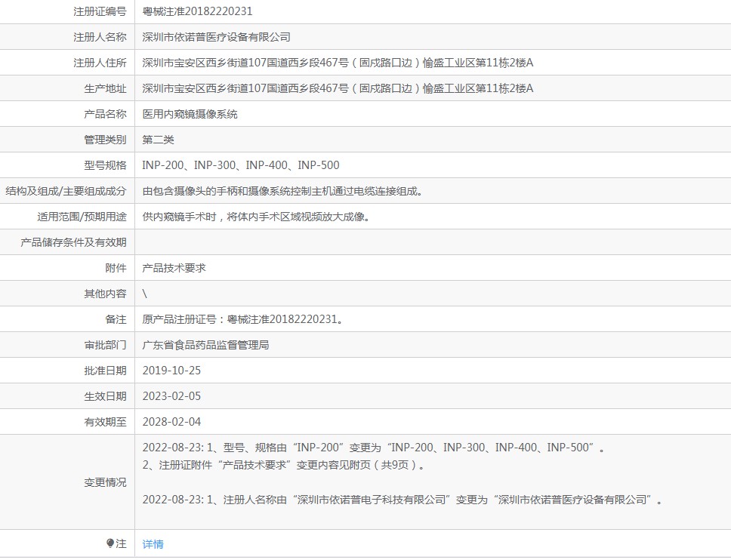
Task: Click the 生产地址 address value
Action: coord(338,88)
